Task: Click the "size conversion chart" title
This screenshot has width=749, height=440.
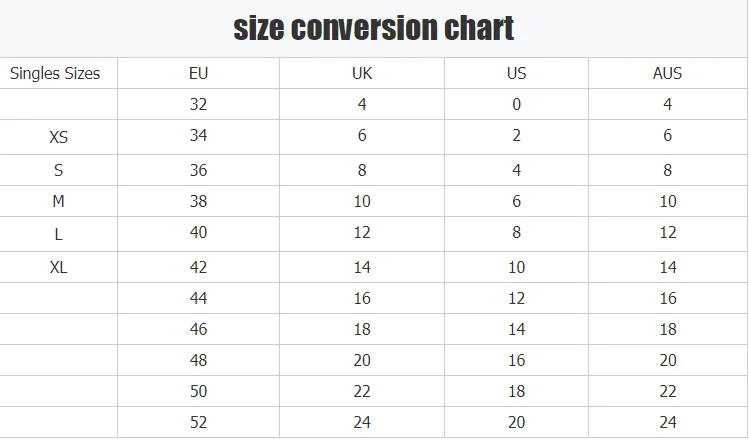Action: click(x=374, y=28)
